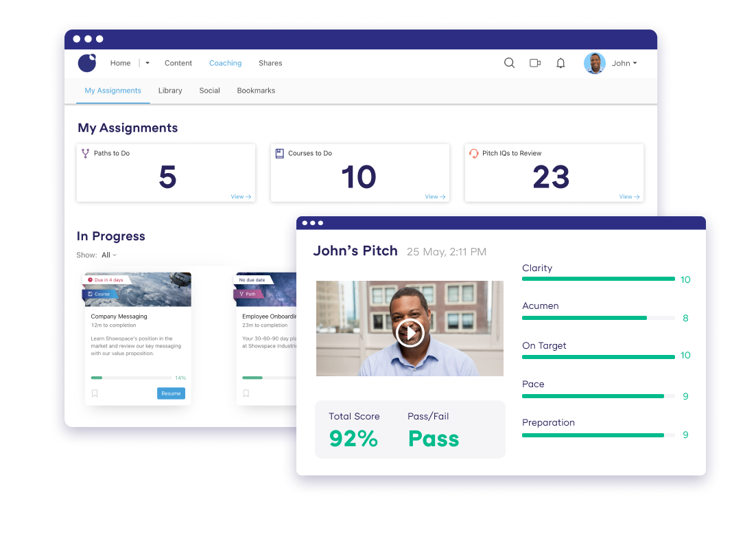756x541 pixels.
Task: Go to the Home menu item
Action: [x=121, y=63]
